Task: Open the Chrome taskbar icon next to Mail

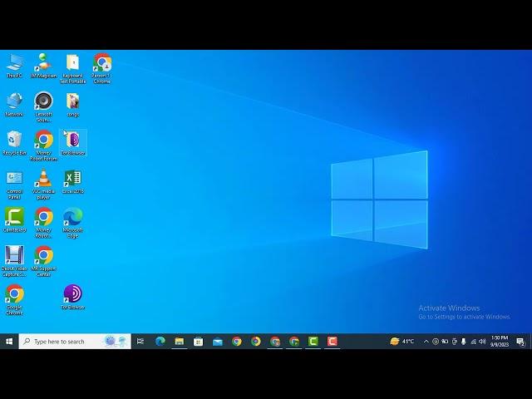Action: coord(236,342)
